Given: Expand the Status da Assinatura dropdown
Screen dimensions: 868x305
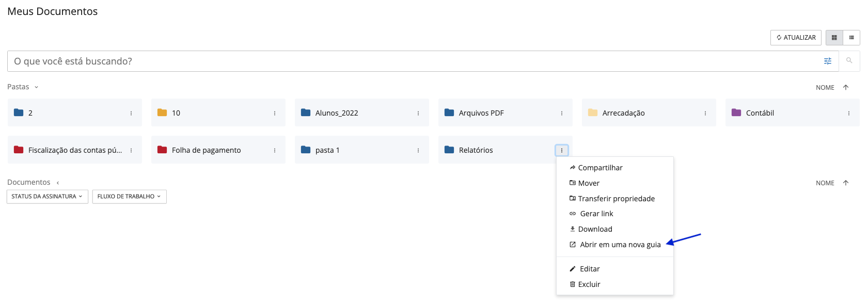Looking at the screenshot, I should click(x=47, y=197).
